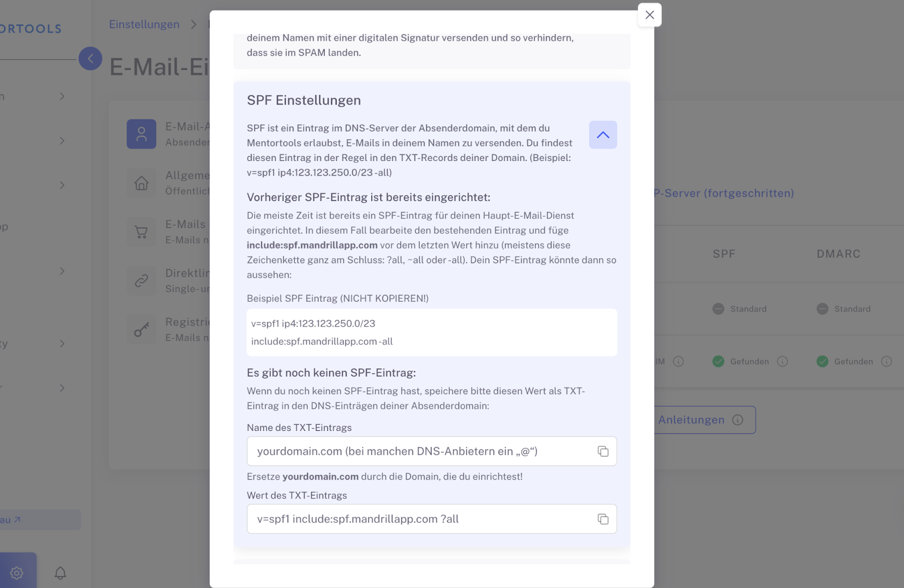The height and width of the screenshot is (588, 904).
Task: Click the green check under DMARC column
Action: click(x=823, y=361)
